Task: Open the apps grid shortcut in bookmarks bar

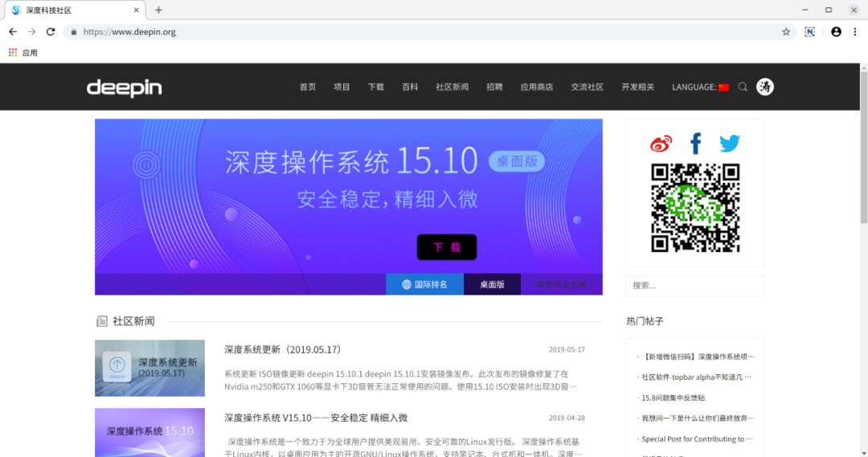Action: (13, 52)
